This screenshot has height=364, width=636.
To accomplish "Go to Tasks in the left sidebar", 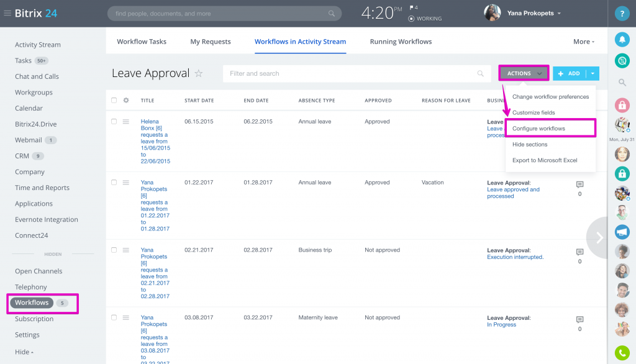I will coord(23,60).
